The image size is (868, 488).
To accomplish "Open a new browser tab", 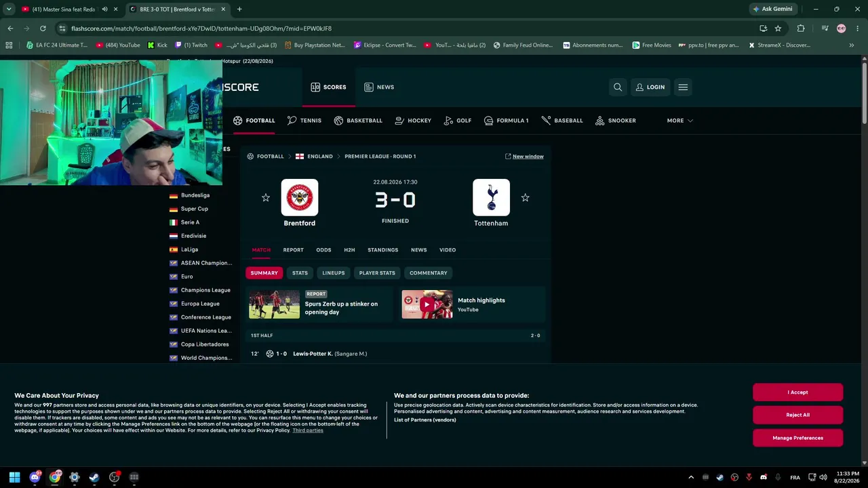I will [x=239, y=9].
